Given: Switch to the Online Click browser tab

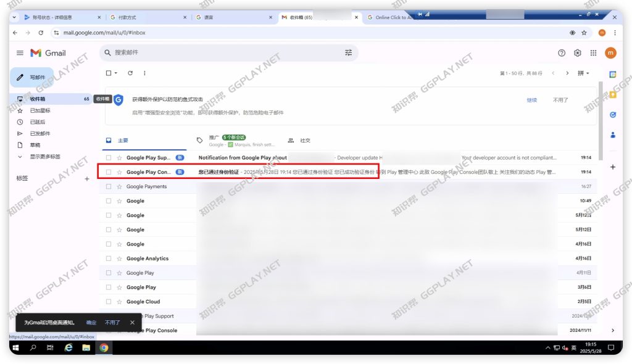Looking at the screenshot, I should pyautogui.click(x=389, y=17).
